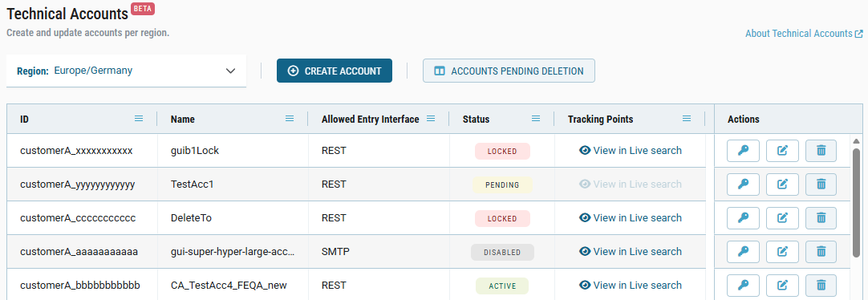Select the customerA_xxxxxxxxxxx ID cell
This screenshot has width=868, height=300.
(82, 151)
